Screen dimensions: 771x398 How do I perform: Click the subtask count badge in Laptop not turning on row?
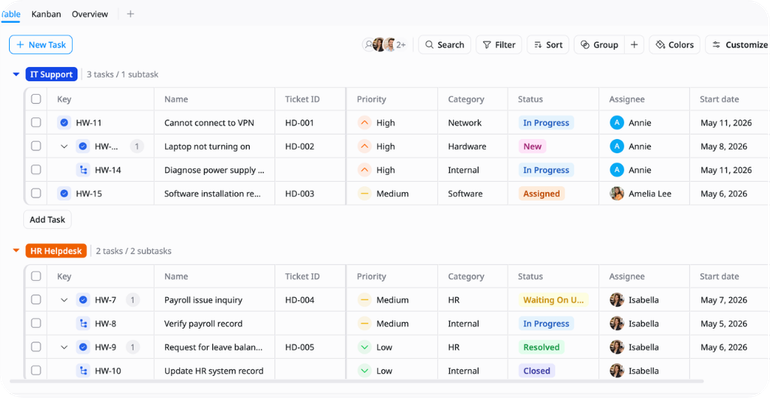[137, 147]
